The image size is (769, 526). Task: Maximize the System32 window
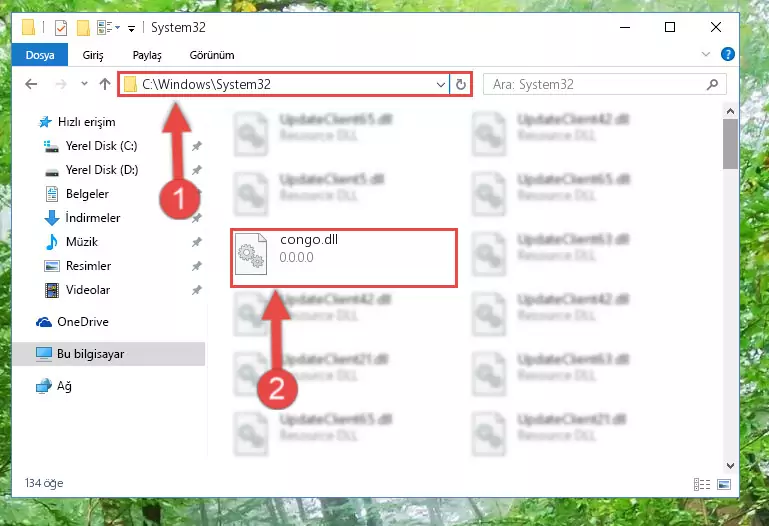point(670,27)
